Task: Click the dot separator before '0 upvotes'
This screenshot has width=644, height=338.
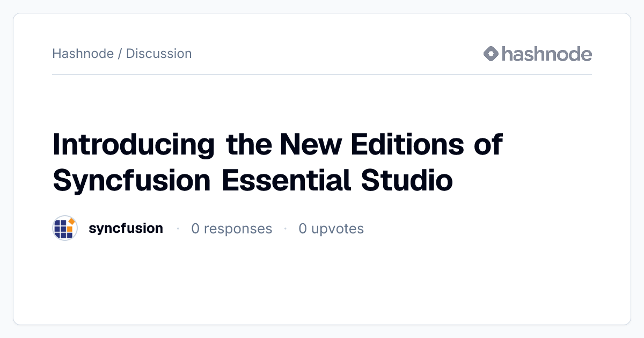Action: point(286,229)
